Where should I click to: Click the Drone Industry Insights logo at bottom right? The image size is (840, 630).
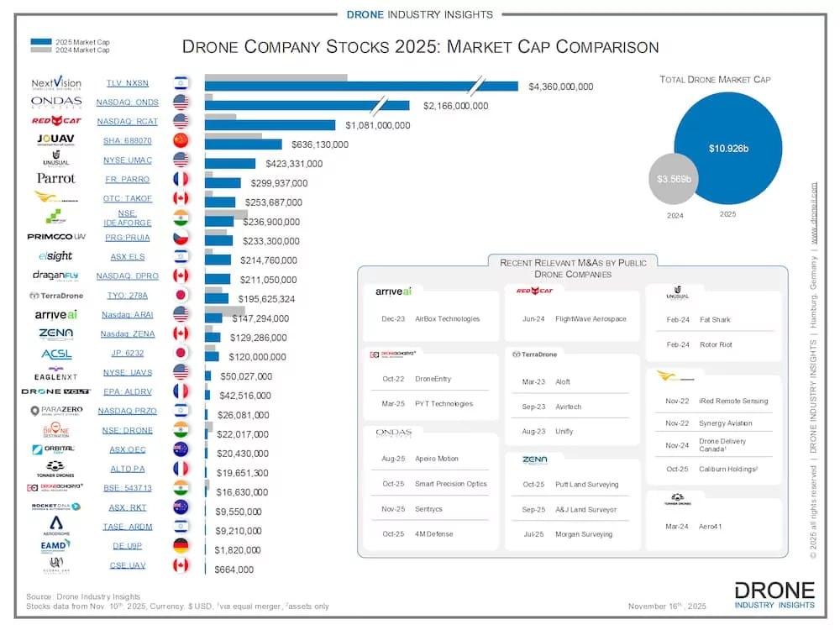pos(774,595)
